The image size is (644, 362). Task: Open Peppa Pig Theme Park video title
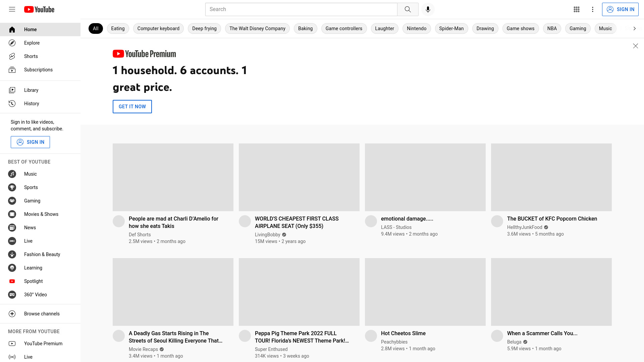302,337
